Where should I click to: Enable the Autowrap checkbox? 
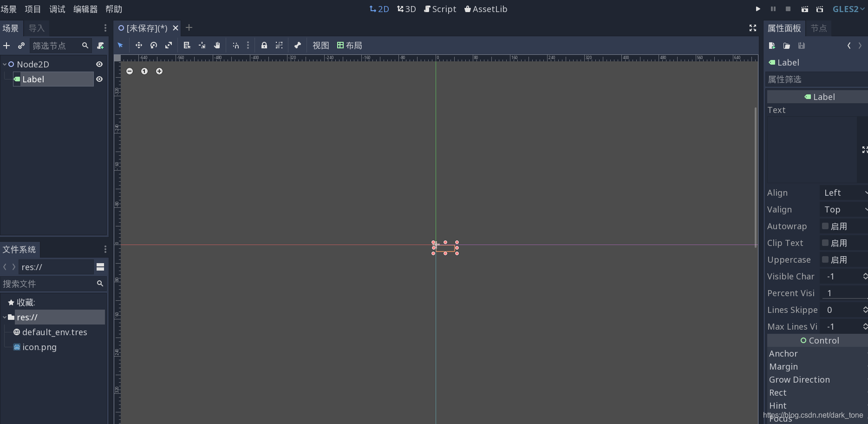click(x=825, y=226)
